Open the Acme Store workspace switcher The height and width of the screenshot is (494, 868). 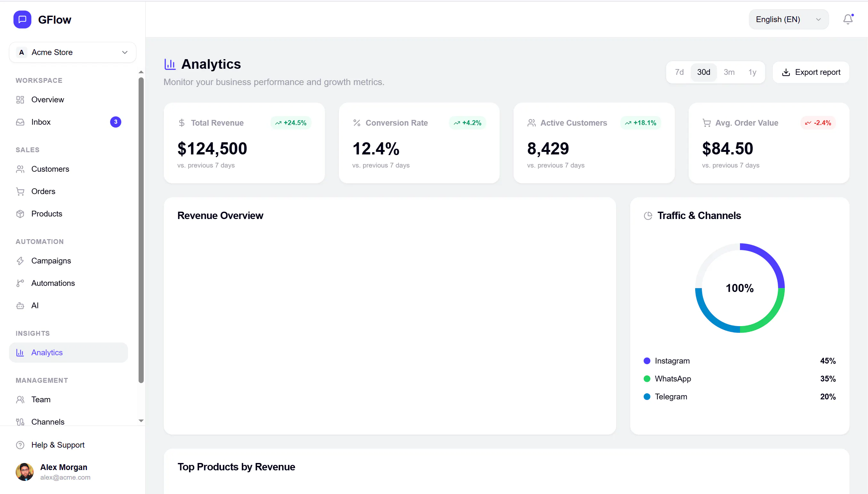[72, 52]
